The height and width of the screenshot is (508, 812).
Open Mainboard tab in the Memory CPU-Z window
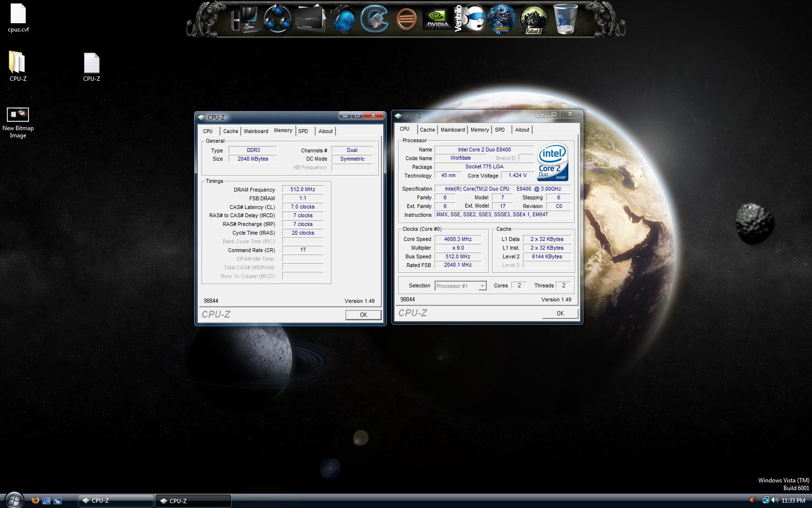256,131
